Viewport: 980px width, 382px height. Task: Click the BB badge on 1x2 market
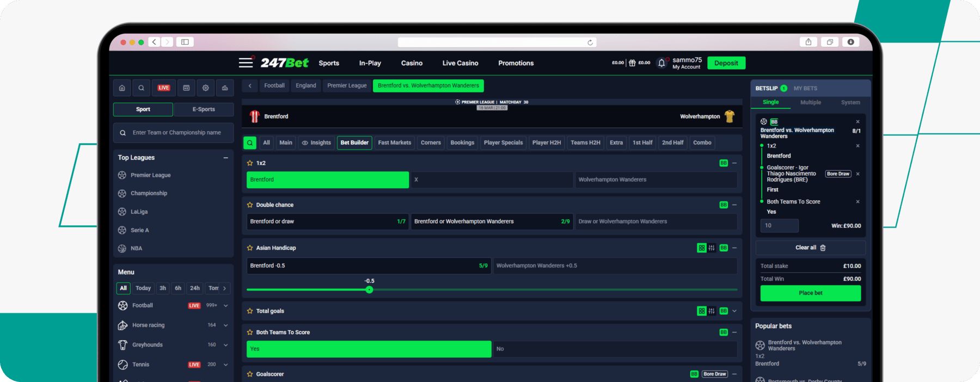pos(724,163)
